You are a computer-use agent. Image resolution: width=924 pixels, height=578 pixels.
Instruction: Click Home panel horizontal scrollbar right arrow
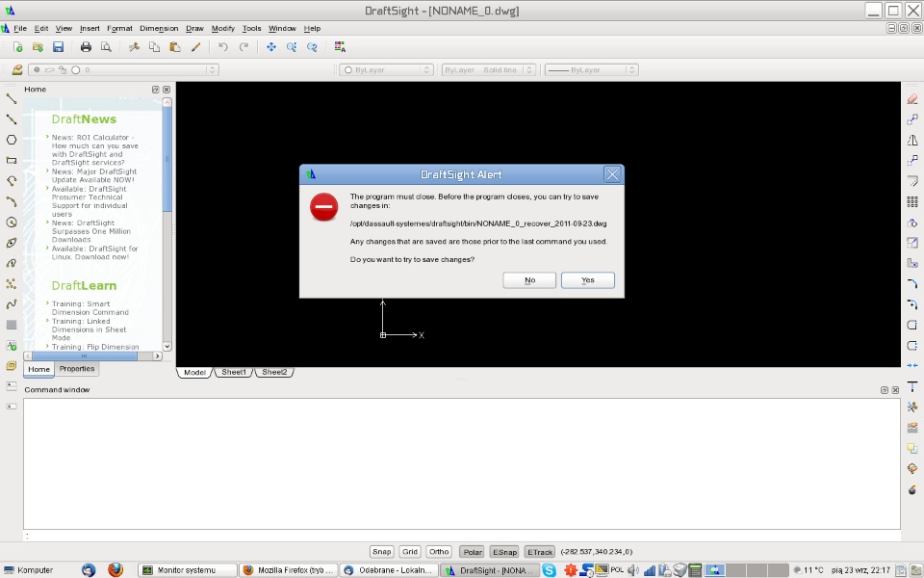pyautogui.click(x=157, y=356)
